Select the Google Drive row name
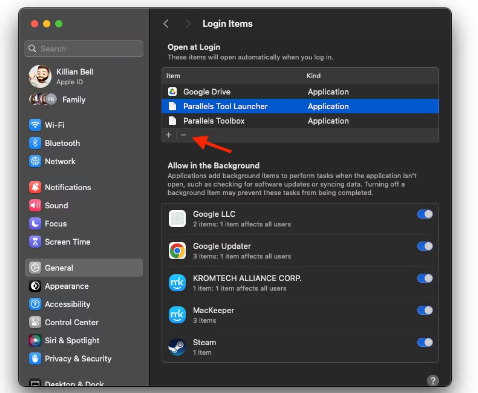 [207, 92]
